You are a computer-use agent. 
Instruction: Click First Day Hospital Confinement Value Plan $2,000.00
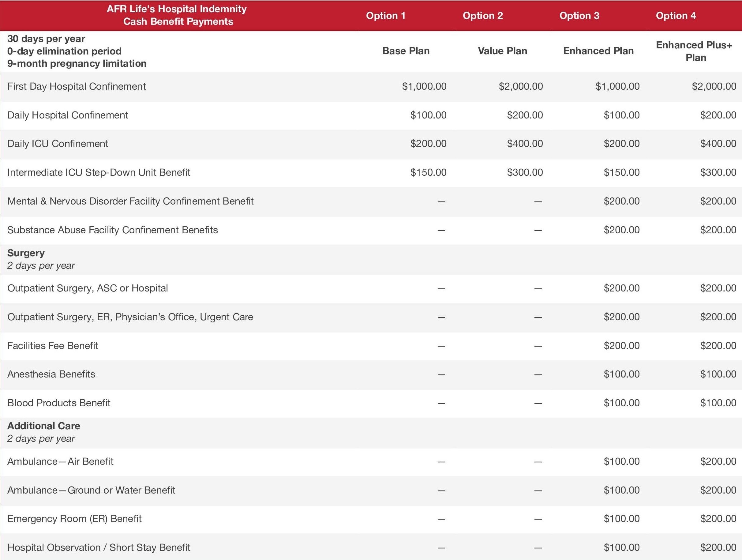(x=521, y=86)
